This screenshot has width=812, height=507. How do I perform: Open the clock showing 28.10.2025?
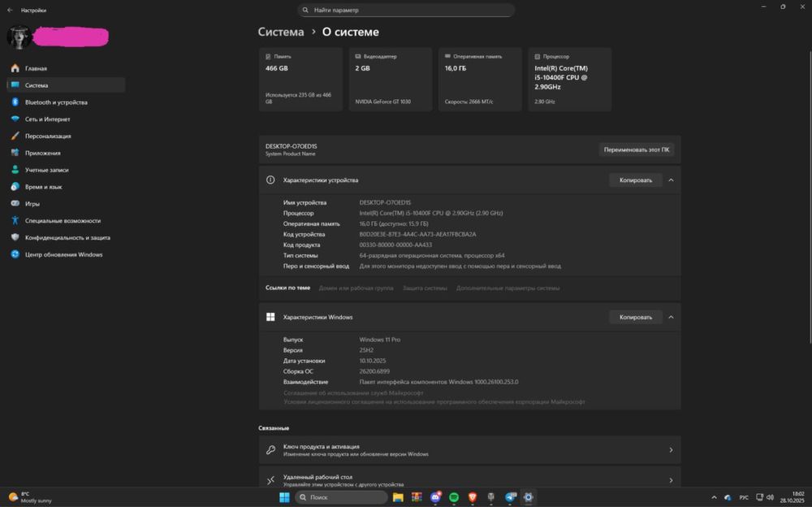point(793,497)
